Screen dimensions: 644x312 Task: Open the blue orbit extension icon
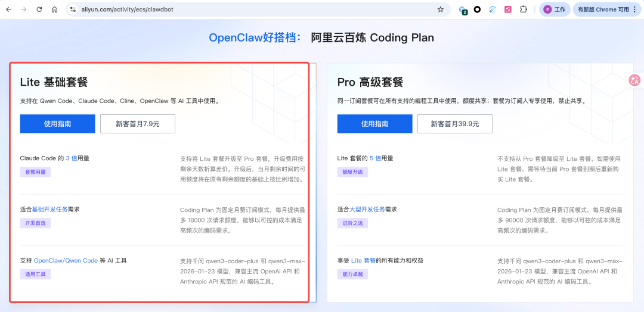click(x=493, y=10)
